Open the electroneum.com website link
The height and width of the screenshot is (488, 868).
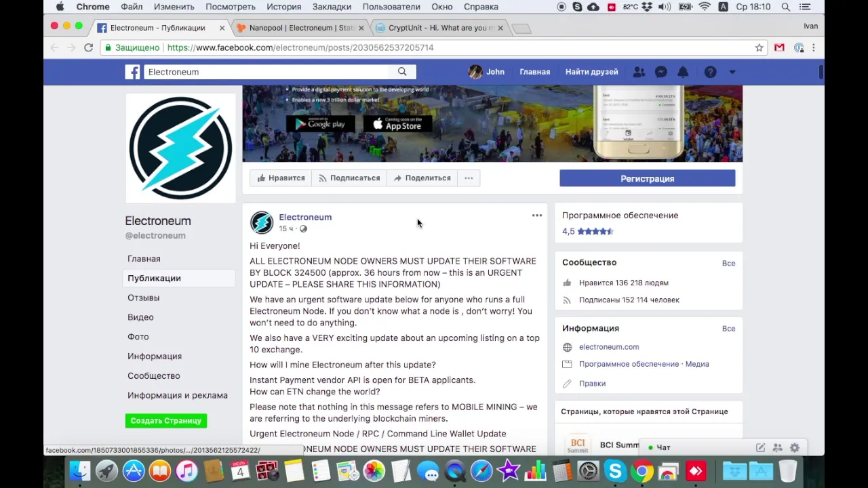(x=609, y=347)
